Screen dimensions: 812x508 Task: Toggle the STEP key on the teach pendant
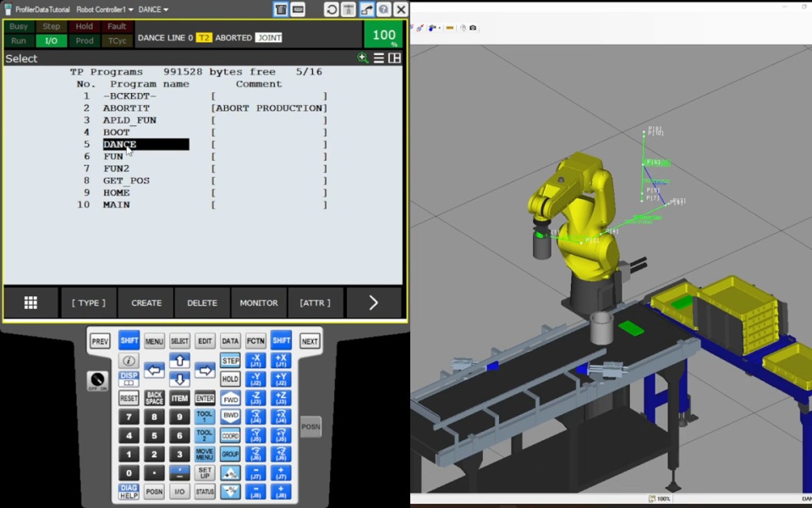[x=230, y=360]
